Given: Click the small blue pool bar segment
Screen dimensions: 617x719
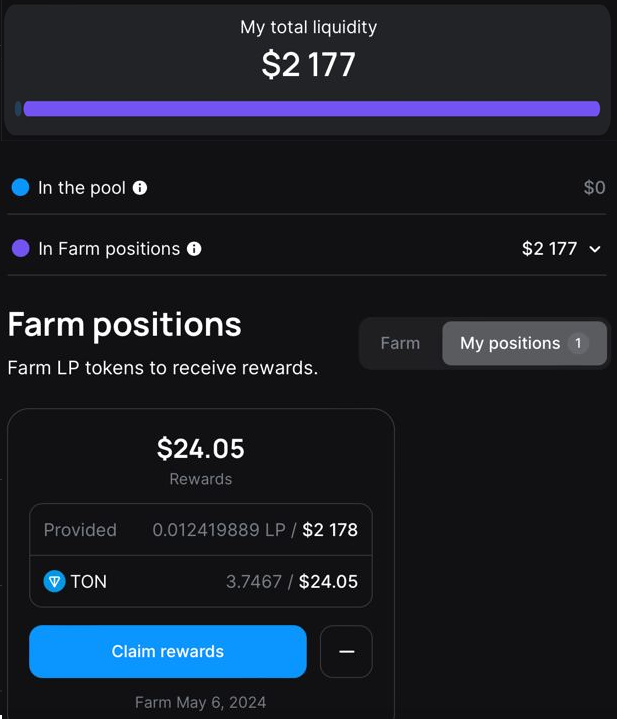Looking at the screenshot, I should coord(18,109).
